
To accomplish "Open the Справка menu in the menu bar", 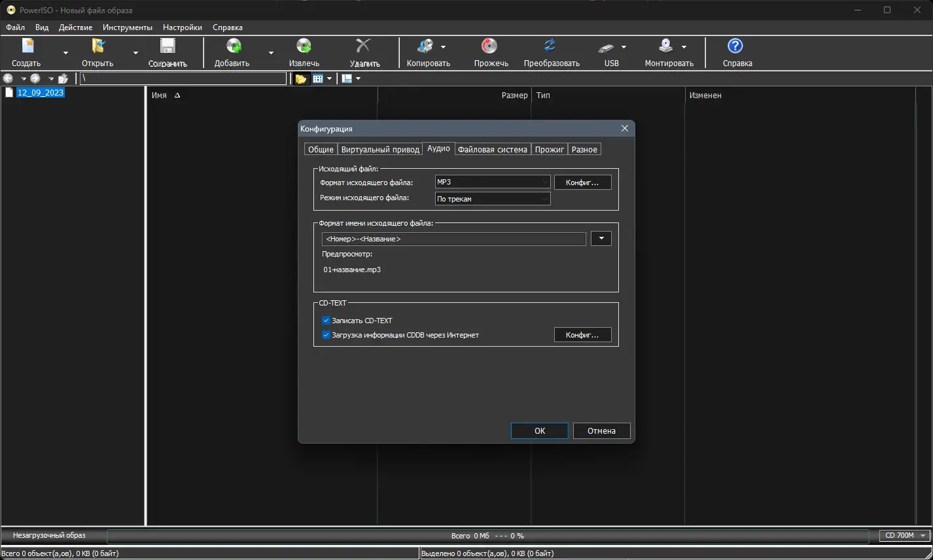I will [228, 27].
